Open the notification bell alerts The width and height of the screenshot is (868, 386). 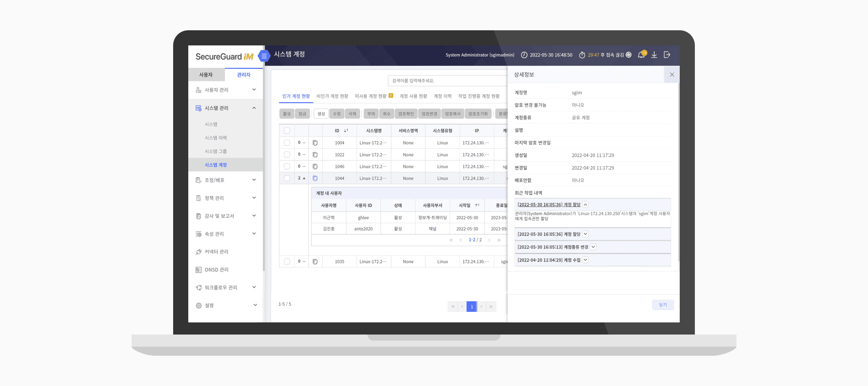point(642,54)
